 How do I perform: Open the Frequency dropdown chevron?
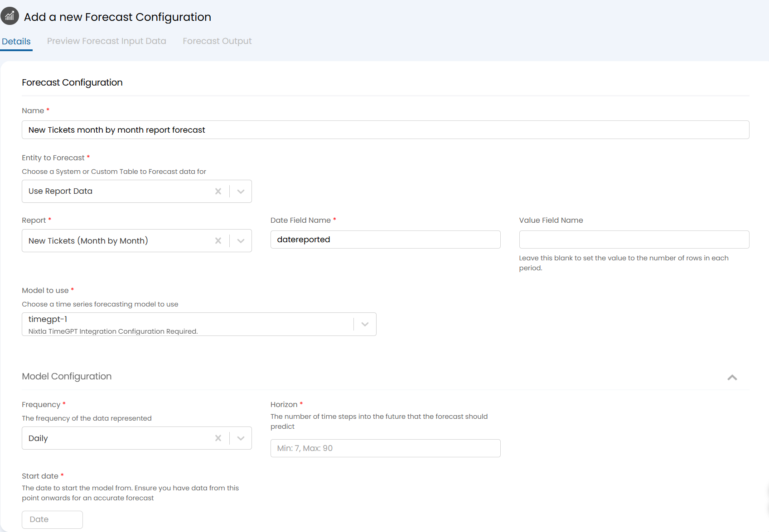[241, 438]
